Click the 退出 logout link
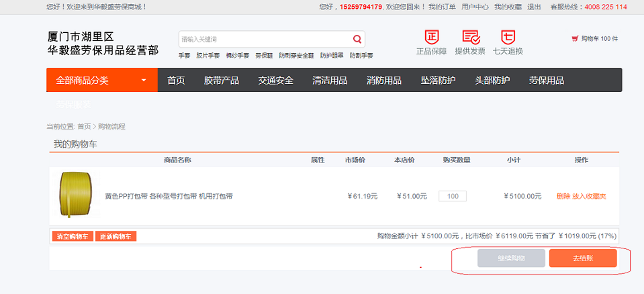Screen dimensions: 644x294 pos(534,7)
